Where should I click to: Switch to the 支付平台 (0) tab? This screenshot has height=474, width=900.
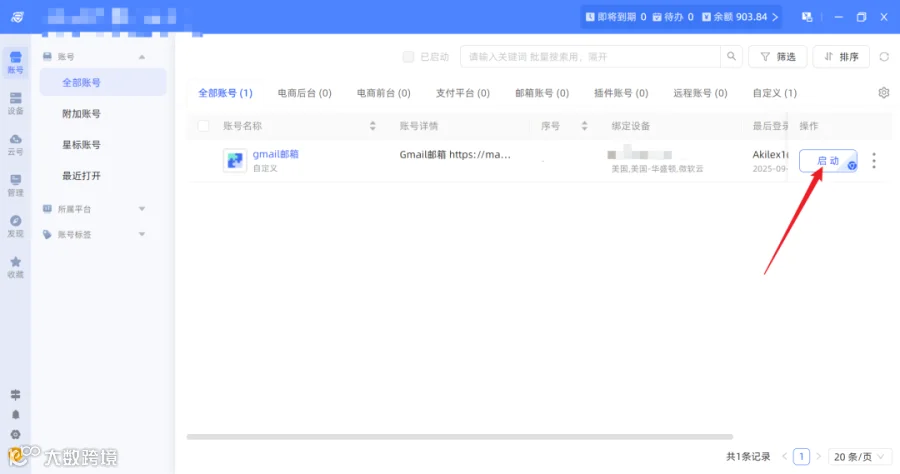click(x=463, y=93)
